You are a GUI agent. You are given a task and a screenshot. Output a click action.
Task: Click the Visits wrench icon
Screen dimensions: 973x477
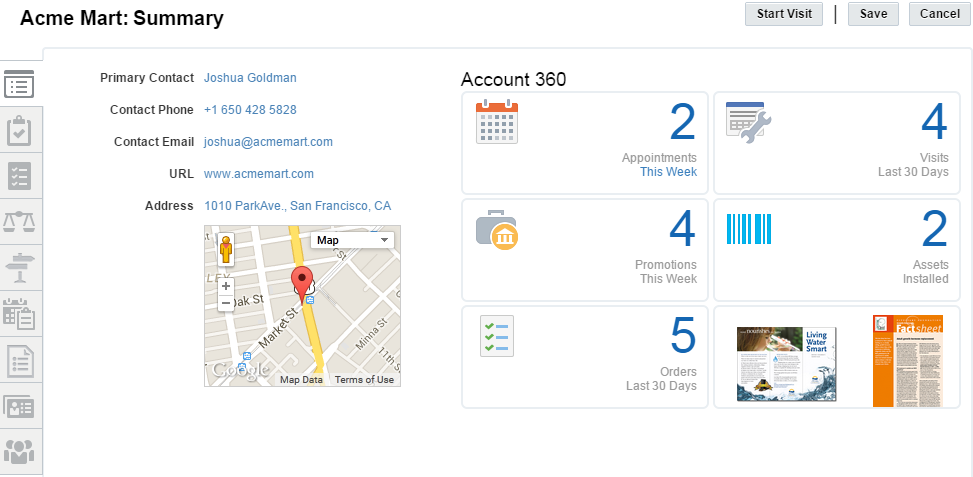[749, 123]
